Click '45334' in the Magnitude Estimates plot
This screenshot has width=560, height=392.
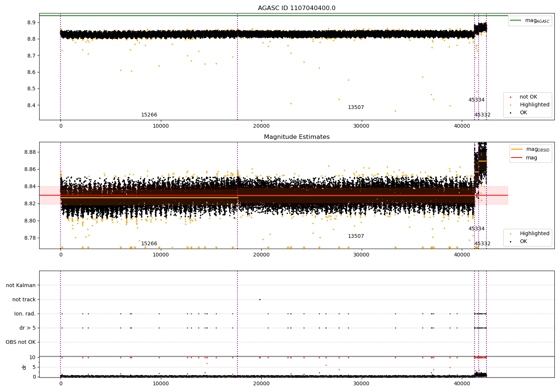[476, 229]
